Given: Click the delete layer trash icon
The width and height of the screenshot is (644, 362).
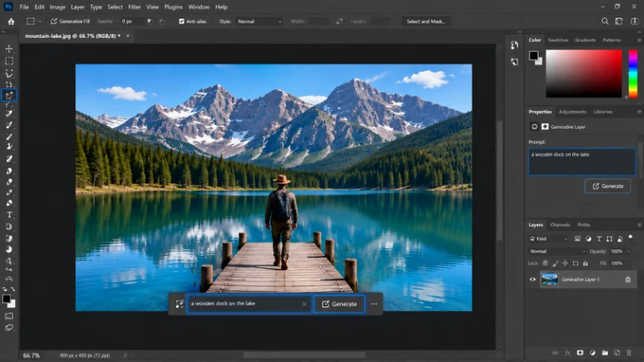Looking at the screenshot, I should pyautogui.click(x=629, y=352).
